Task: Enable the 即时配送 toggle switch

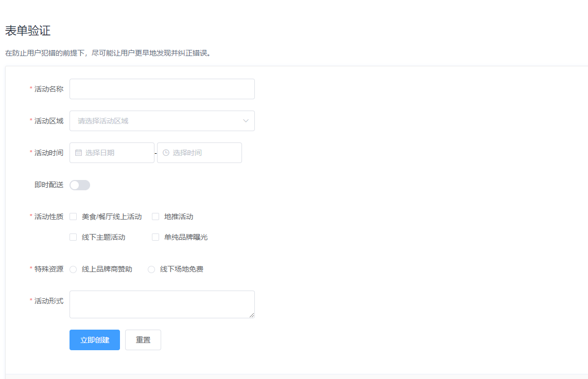Action: (79, 185)
